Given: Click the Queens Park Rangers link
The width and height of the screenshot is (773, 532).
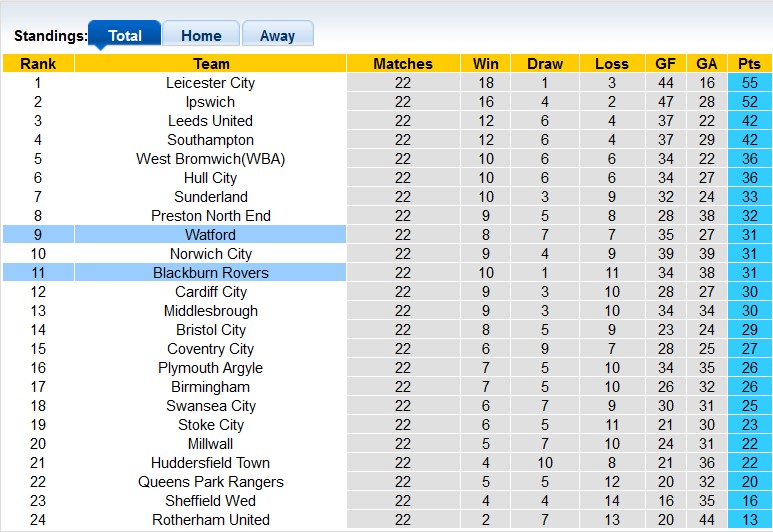Looking at the screenshot, I should tap(210, 482).
